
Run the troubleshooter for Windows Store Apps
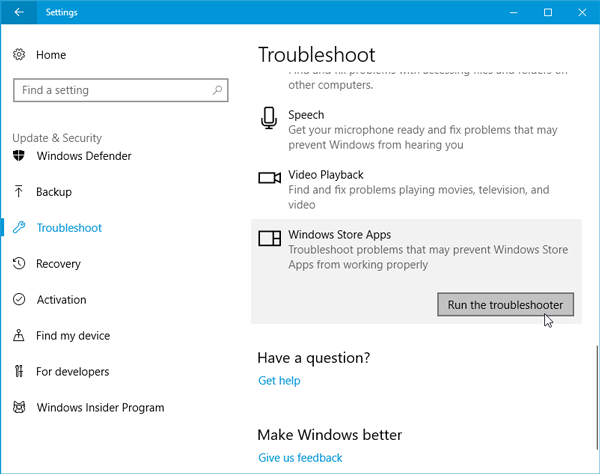pyautogui.click(x=505, y=305)
